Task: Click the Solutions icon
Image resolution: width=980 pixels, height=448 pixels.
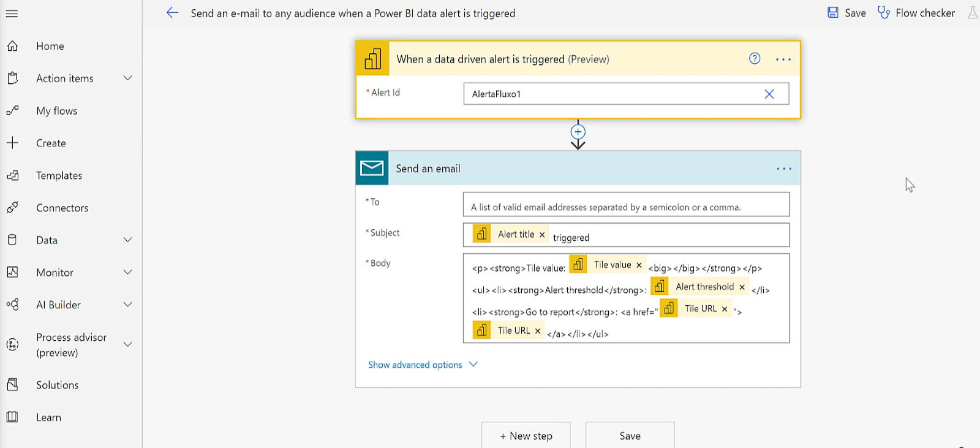Action: click(12, 385)
